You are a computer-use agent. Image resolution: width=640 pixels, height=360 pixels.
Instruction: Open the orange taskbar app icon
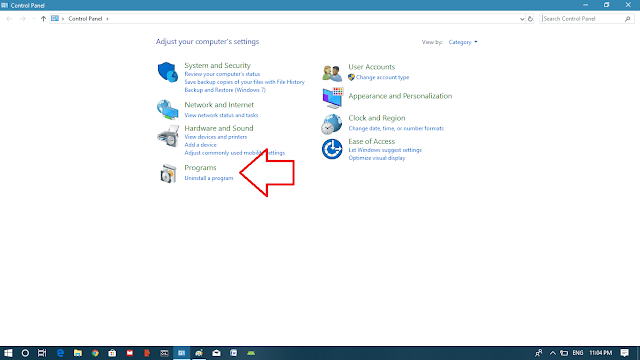pyautogui.click(x=147, y=353)
